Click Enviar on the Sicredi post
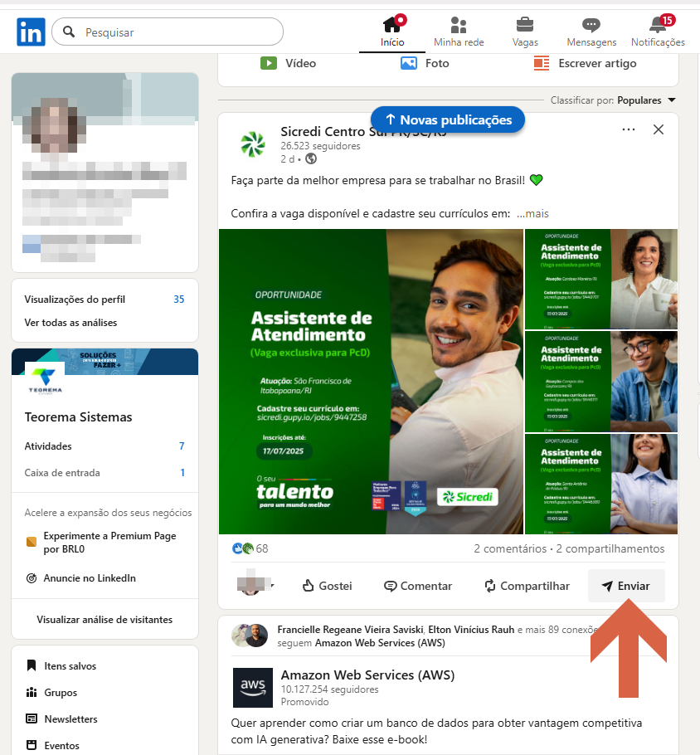The image size is (700, 755). 626,586
